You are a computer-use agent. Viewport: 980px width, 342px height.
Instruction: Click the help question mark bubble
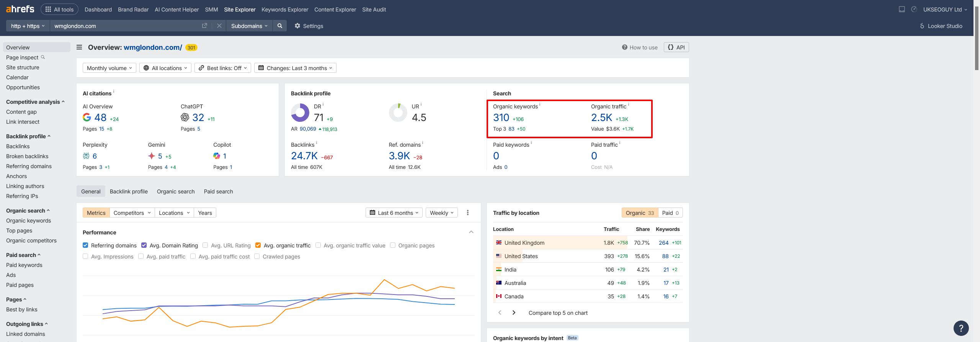(x=961, y=328)
